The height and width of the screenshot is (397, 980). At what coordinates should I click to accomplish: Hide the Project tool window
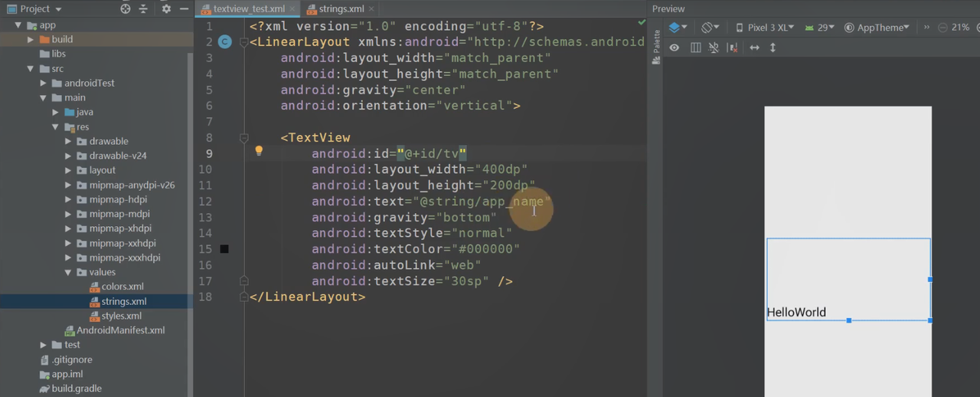pyautogui.click(x=183, y=9)
